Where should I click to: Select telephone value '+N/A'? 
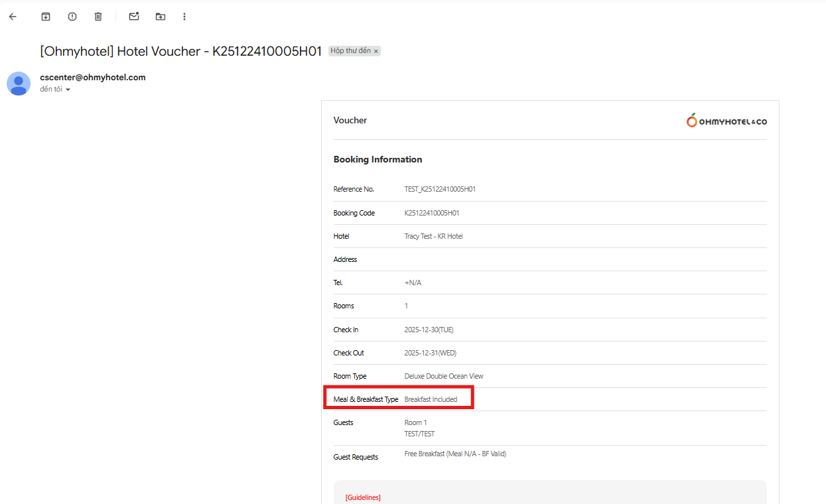point(413,283)
